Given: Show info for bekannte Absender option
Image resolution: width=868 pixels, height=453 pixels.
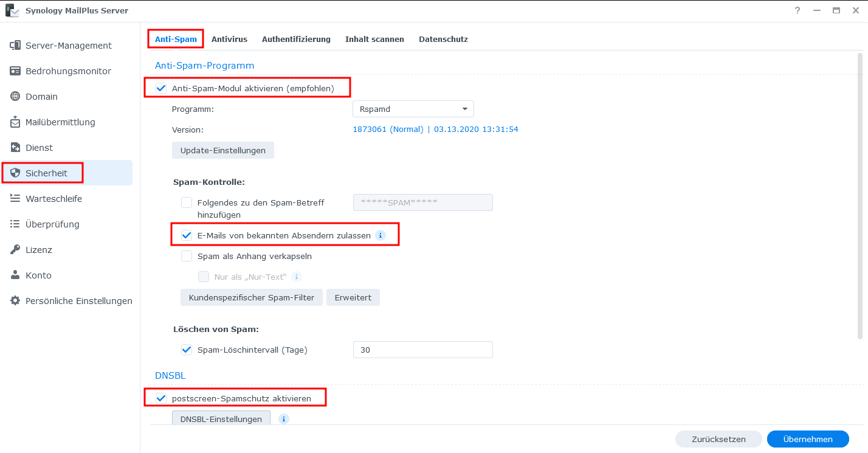Looking at the screenshot, I should pos(381,235).
